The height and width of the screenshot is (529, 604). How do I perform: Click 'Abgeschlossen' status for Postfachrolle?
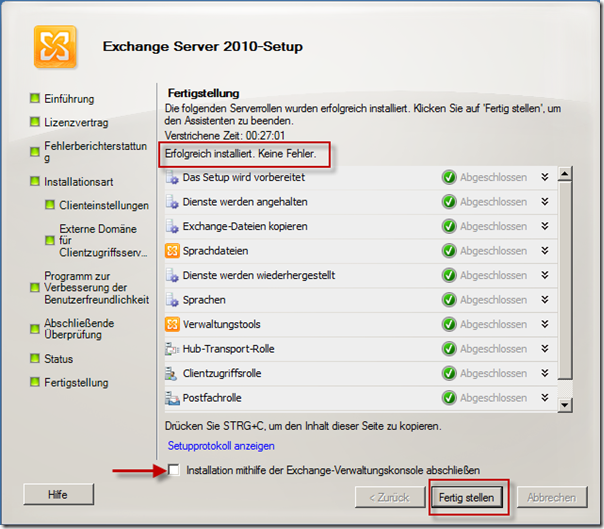(x=493, y=398)
